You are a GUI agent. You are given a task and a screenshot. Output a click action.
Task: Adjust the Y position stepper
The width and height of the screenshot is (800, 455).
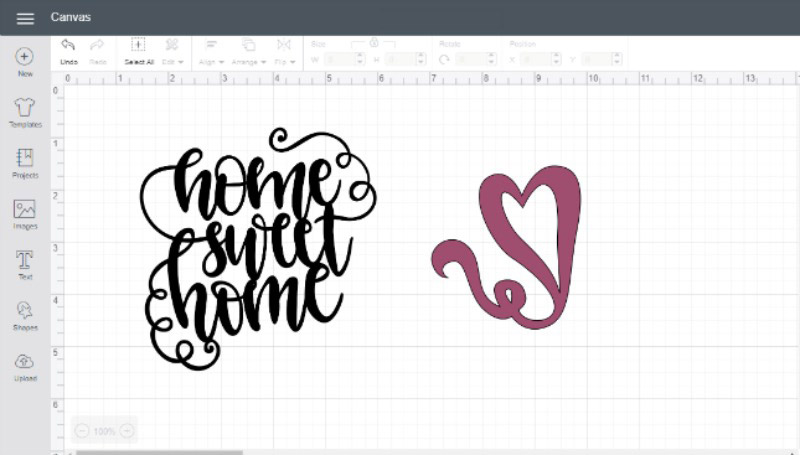click(617, 60)
